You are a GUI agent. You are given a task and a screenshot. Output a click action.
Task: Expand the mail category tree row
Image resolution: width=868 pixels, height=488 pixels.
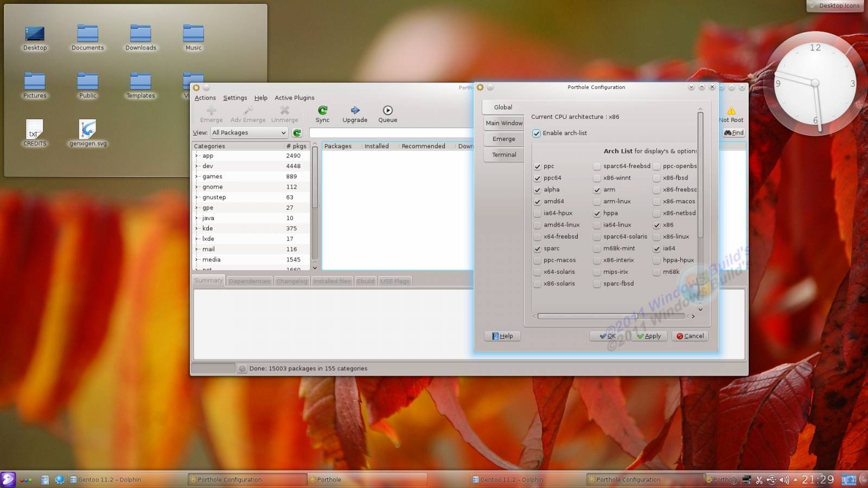tap(197, 249)
